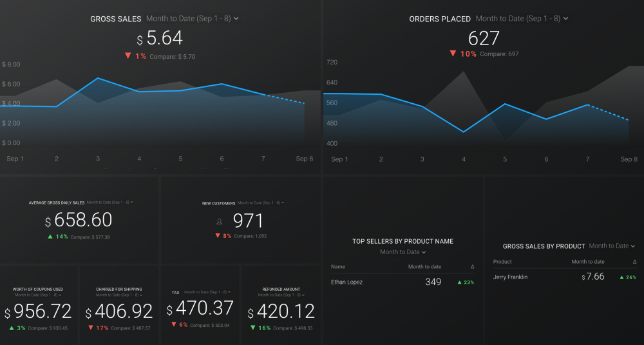Click the Name column header in Top Sellers

point(338,267)
